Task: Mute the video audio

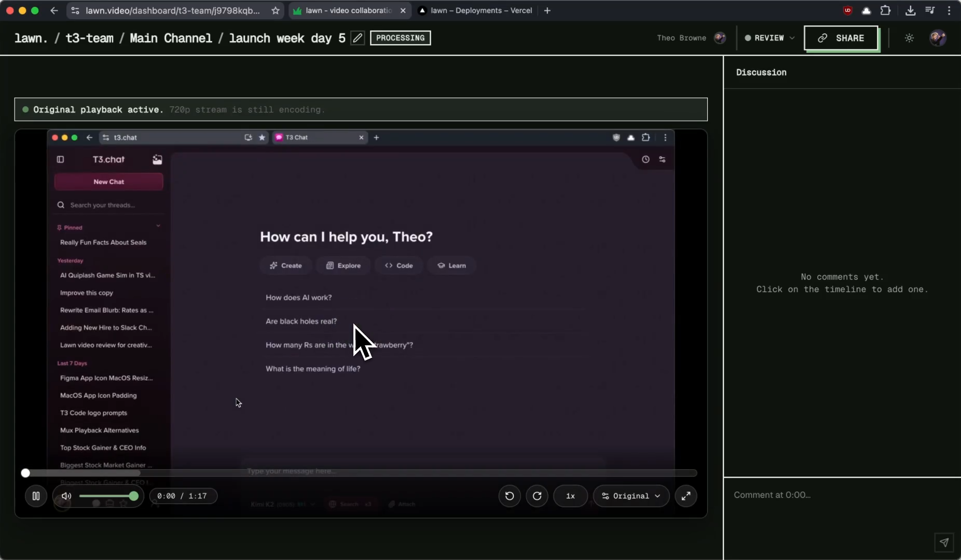Action: [x=65, y=496]
